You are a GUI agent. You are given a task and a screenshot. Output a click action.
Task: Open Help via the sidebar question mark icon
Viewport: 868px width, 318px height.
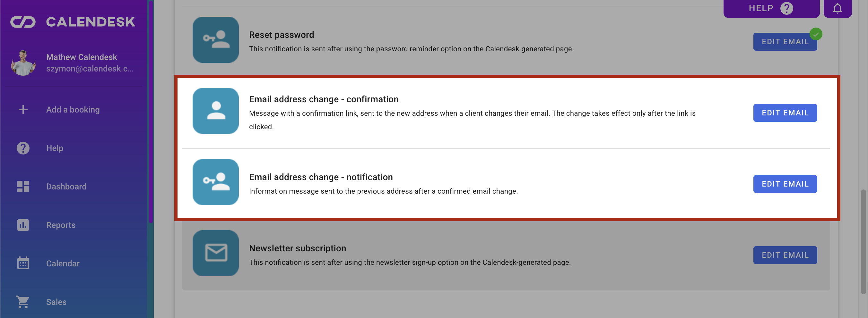23,148
